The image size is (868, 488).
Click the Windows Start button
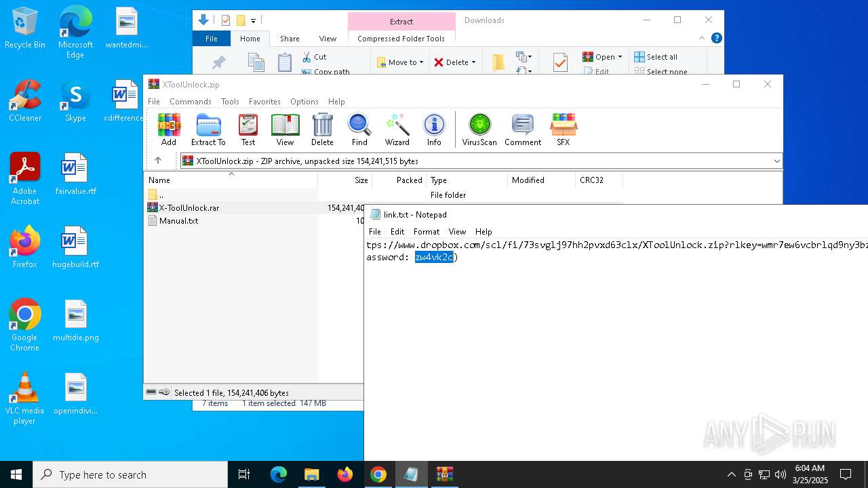pos(16,474)
